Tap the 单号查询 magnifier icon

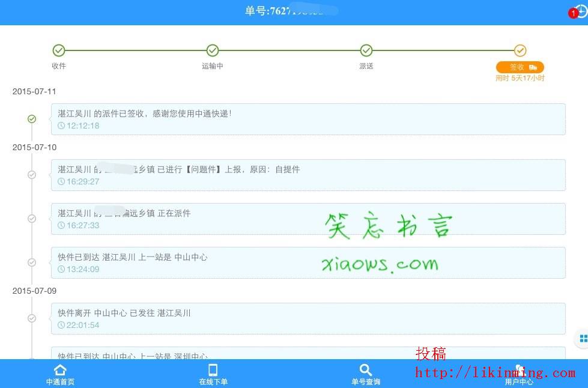click(365, 371)
